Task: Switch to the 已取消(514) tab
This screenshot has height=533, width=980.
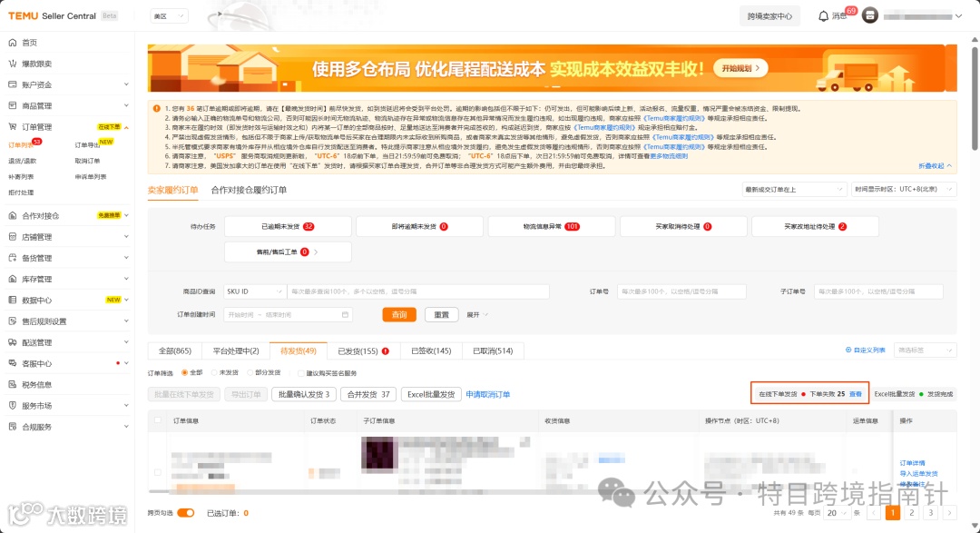Action: point(493,351)
